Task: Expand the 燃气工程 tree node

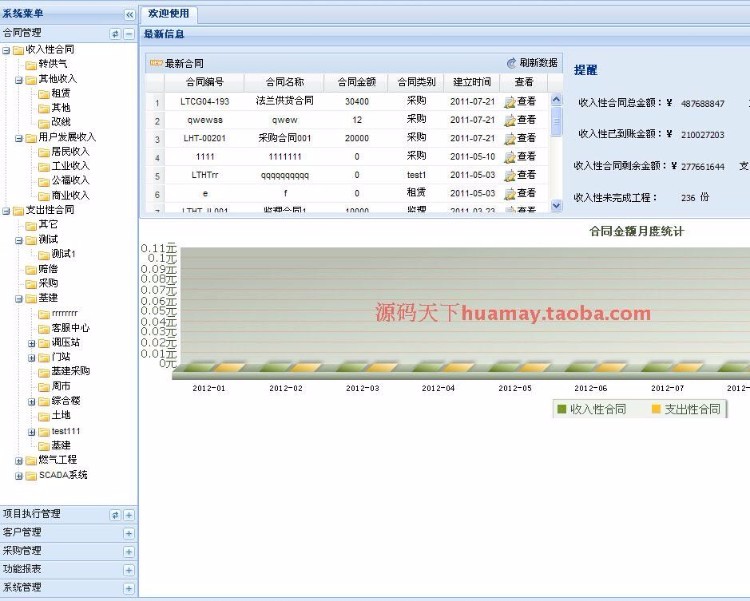Action: (19, 461)
